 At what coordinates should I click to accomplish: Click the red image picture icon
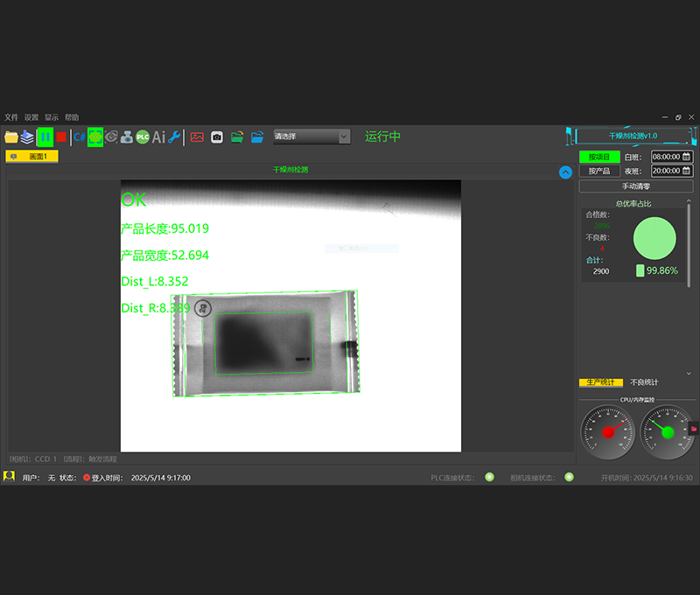pyautogui.click(x=197, y=136)
